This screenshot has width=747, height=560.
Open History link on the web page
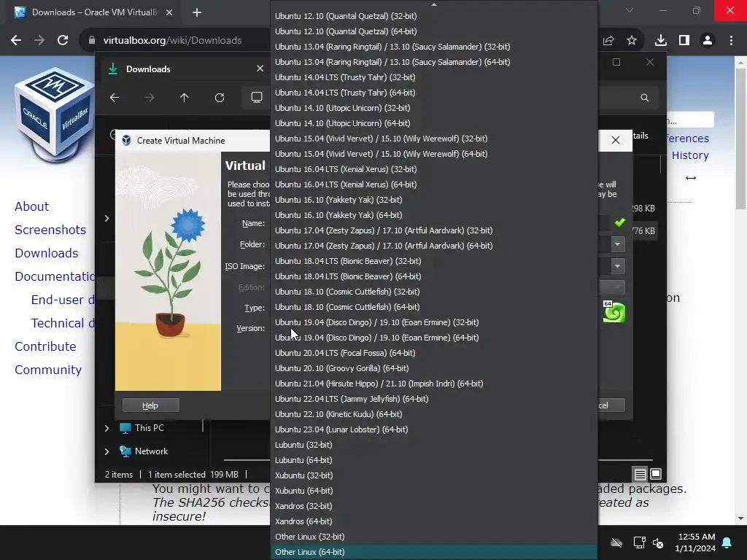[x=690, y=155]
